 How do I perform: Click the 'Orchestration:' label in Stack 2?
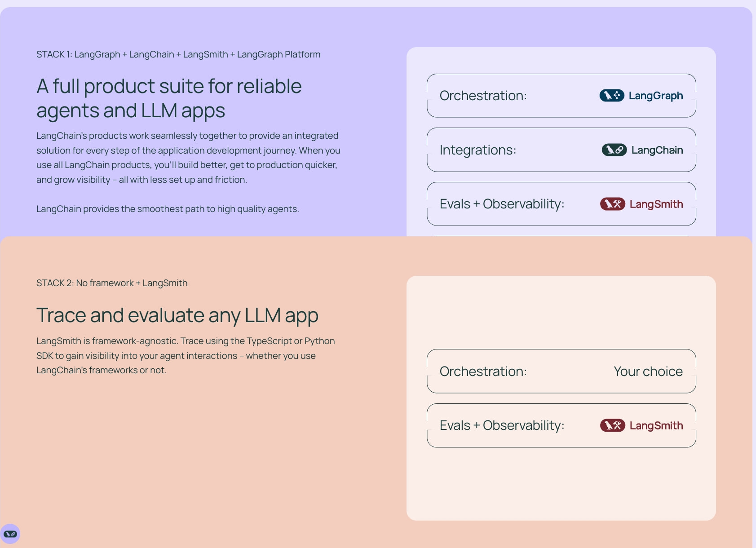483,371
